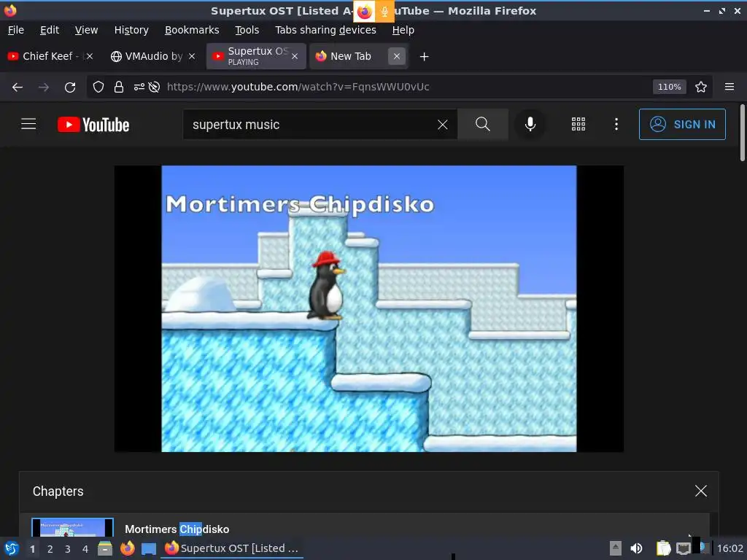
Task: Click the SIGN IN button
Action: click(682, 124)
